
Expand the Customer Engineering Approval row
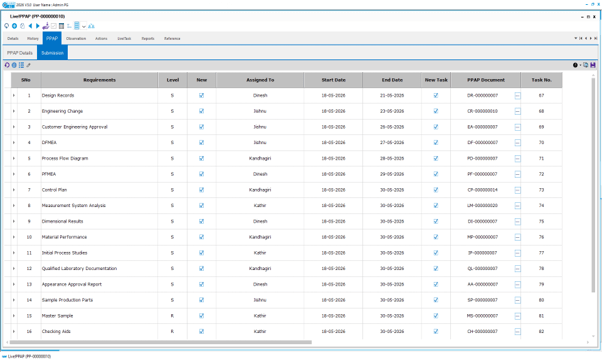tap(14, 127)
